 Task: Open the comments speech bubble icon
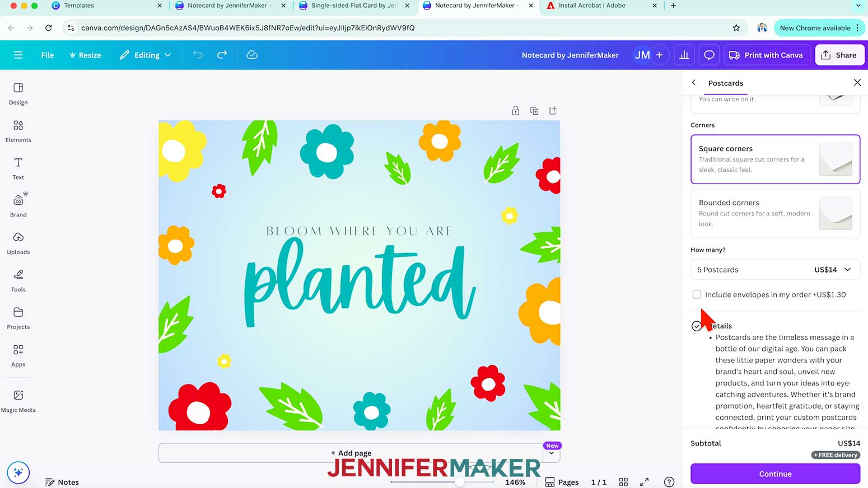709,55
